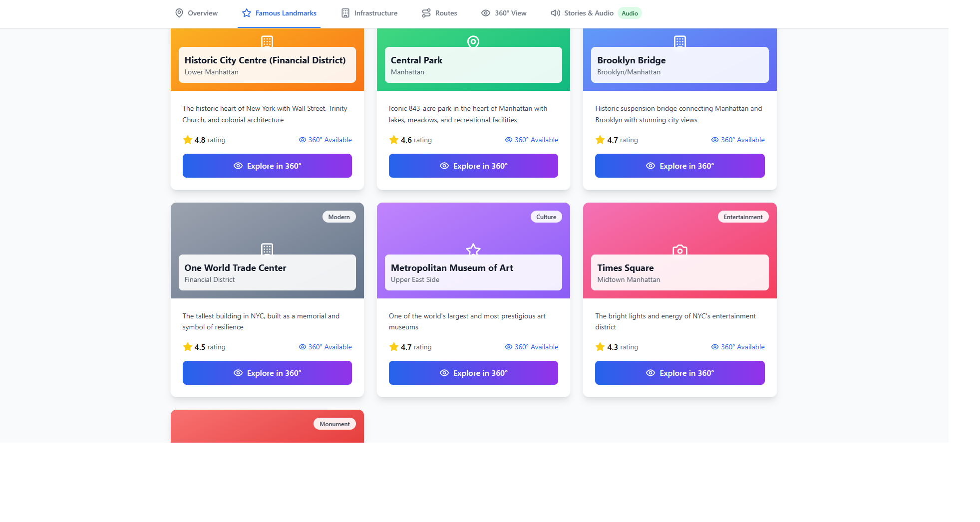Go to the 360° View tab

[x=504, y=13]
